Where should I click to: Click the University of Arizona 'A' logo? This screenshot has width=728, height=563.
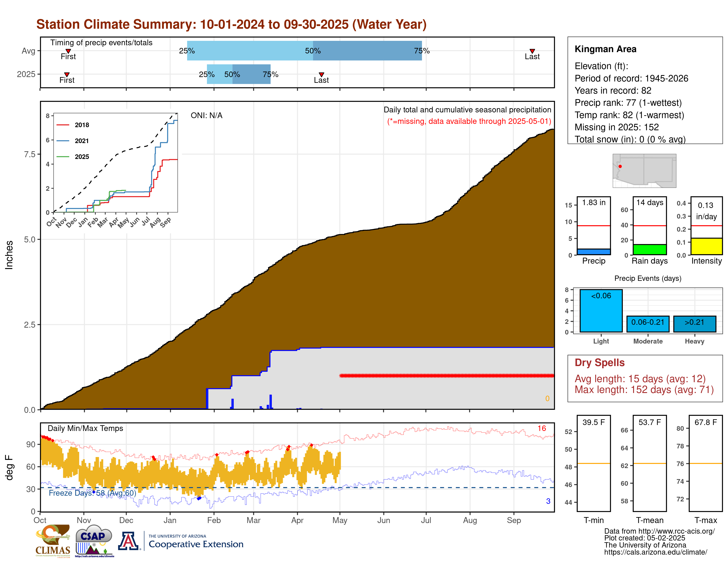pyautogui.click(x=129, y=541)
